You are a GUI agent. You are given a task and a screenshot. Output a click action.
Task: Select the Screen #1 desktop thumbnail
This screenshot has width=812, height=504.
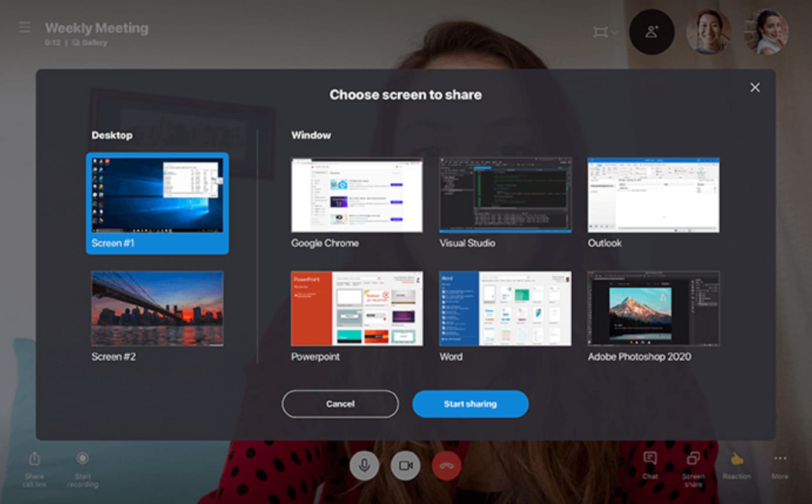point(157,195)
